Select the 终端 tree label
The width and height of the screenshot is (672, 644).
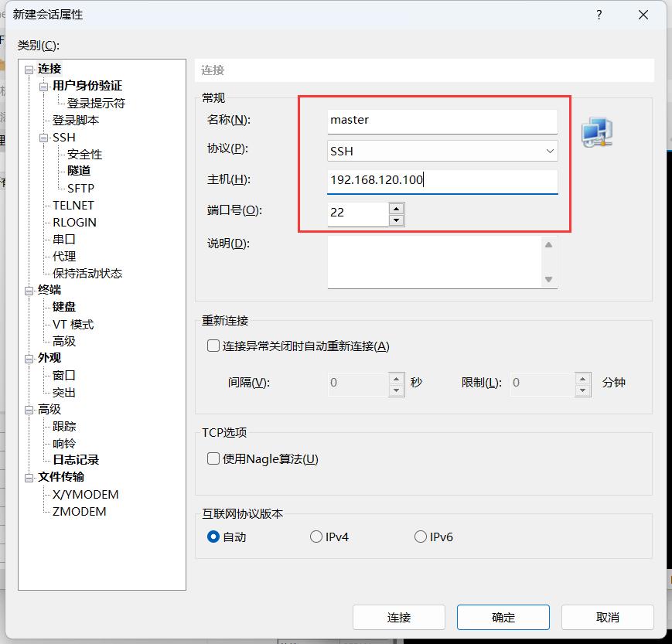49,290
